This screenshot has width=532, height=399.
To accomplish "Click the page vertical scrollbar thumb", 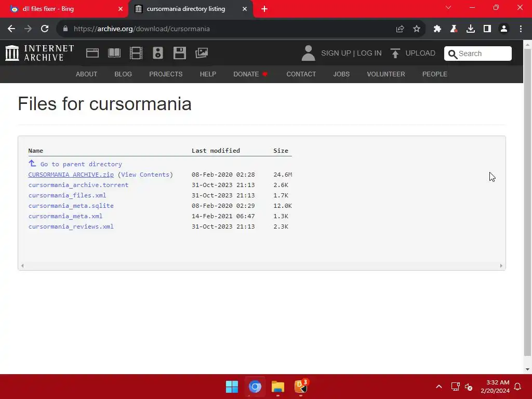I will pos(527,202).
